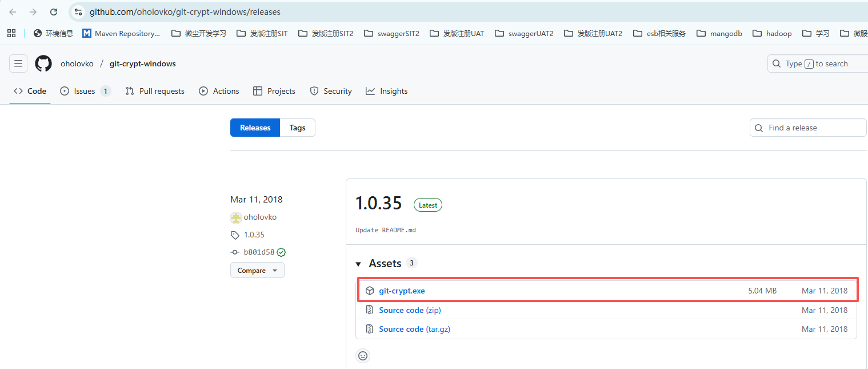Open the git-crypt-windows repository link
The height and width of the screenshot is (369, 868).
tap(143, 64)
